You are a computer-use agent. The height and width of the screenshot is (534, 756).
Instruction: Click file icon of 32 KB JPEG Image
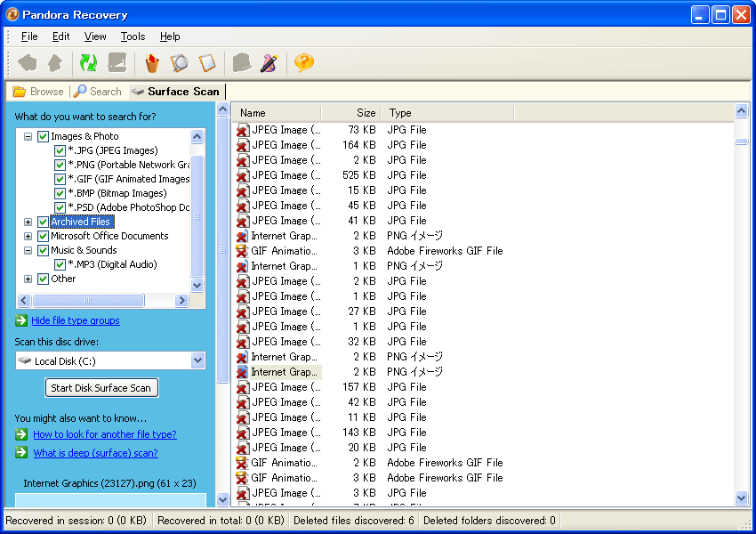click(243, 342)
